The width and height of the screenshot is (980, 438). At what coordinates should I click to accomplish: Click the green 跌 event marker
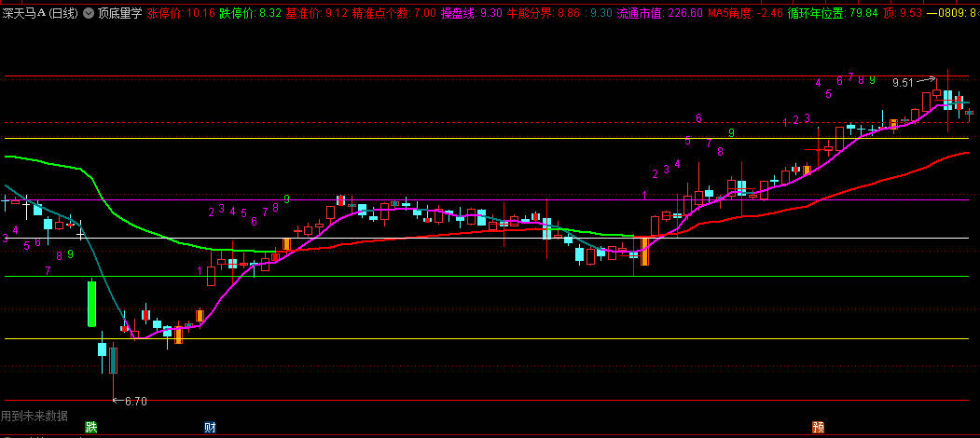(x=91, y=428)
